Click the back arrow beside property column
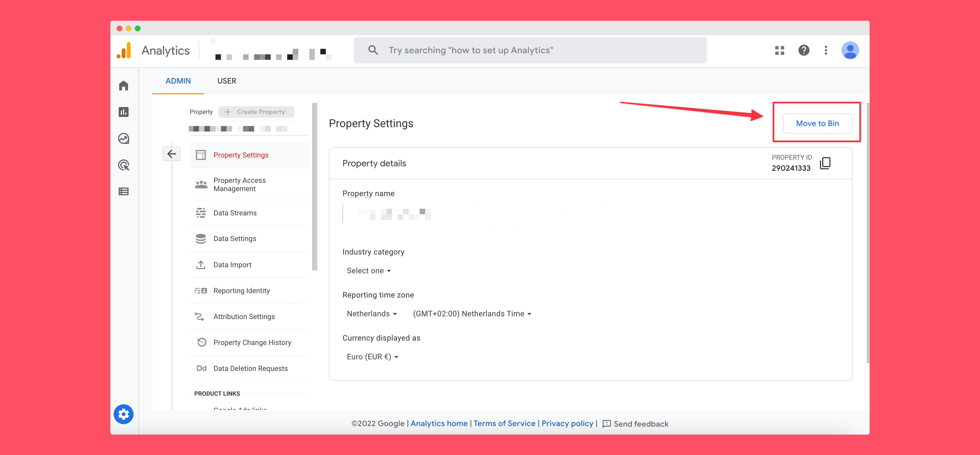Image resolution: width=980 pixels, height=455 pixels. coord(172,154)
